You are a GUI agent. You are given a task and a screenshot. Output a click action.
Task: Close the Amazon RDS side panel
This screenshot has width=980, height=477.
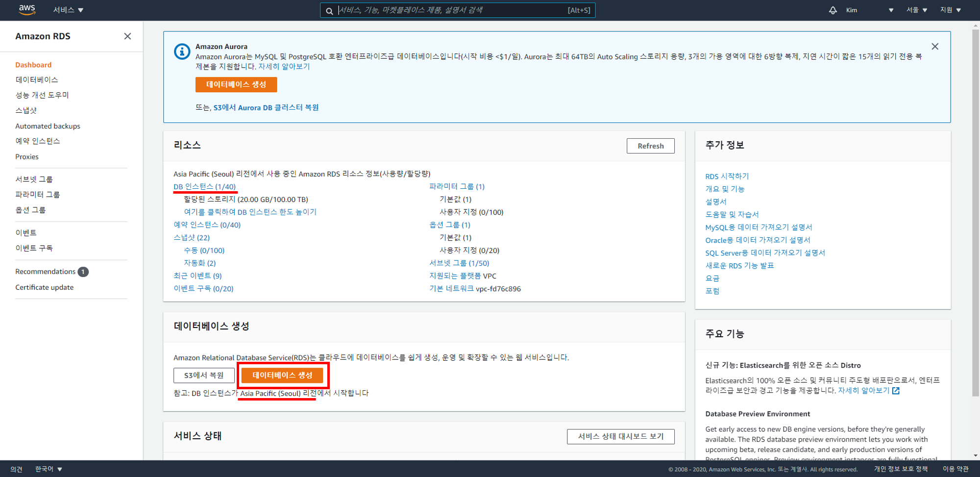coord(127,36)
